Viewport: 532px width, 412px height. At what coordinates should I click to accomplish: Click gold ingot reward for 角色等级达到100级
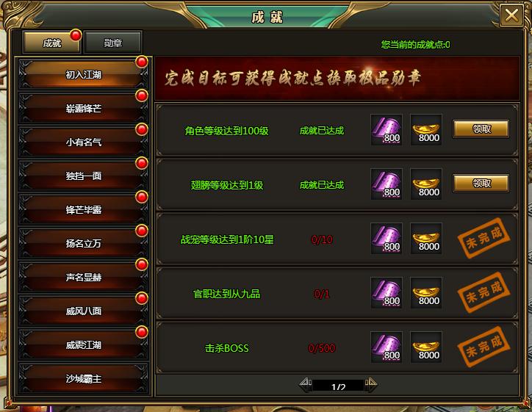pos(426,129)
